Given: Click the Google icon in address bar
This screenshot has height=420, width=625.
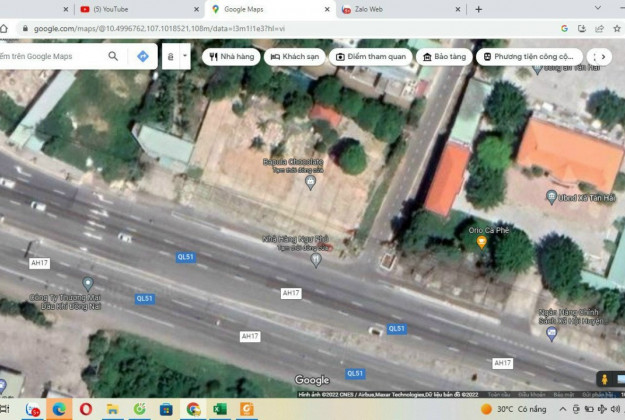Looking at the screenshot, I should [564, 28].
